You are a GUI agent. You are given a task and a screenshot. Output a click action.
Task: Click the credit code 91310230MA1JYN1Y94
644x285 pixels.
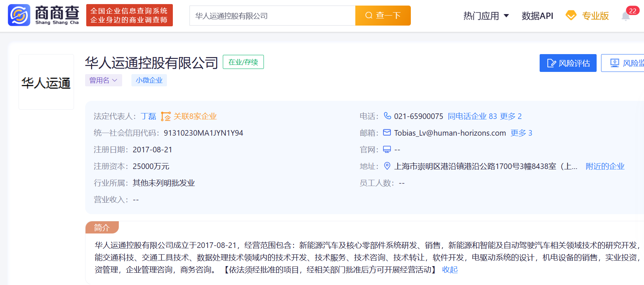(x=204, y=133)
